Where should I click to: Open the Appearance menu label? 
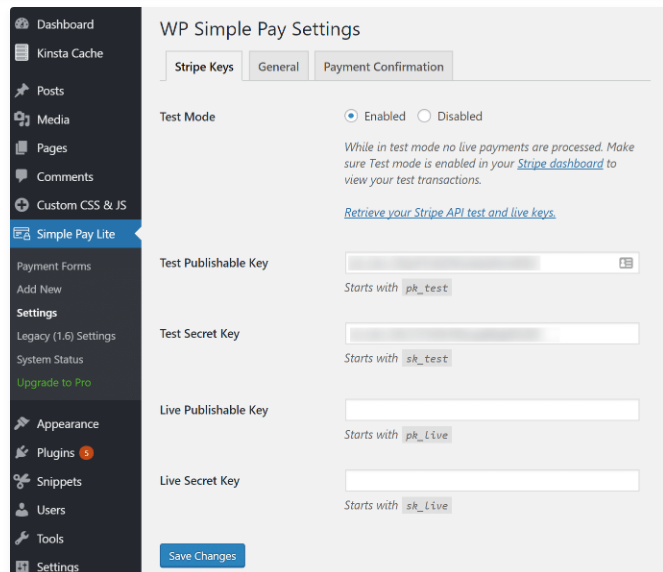(x=68, y=424)
